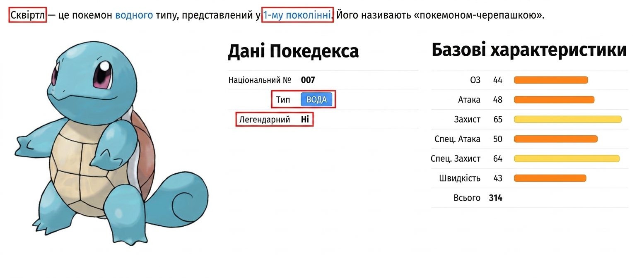The height and width of the screenshot is (278, 644).
Task: Click the 'Дані Покедекса' heading
Action: 293,52
